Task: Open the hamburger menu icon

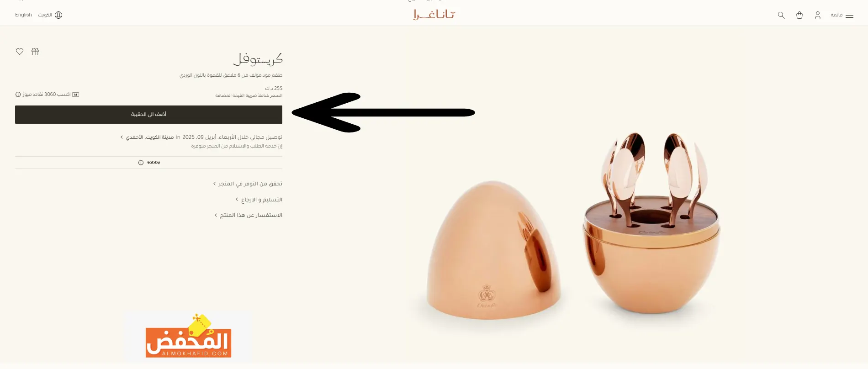Action: (850, 15)
